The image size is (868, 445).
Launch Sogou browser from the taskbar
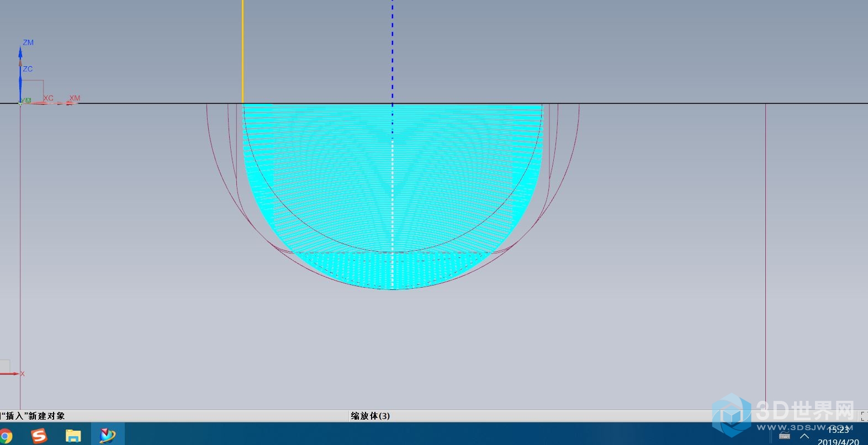tap(39, 436)
